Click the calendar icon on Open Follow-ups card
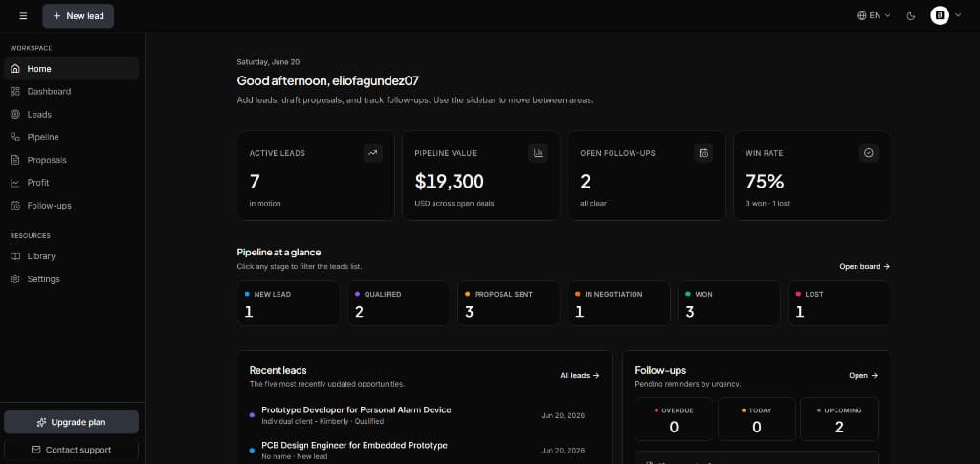The height and width of the screenshot is (464, 980). [703, 153]
